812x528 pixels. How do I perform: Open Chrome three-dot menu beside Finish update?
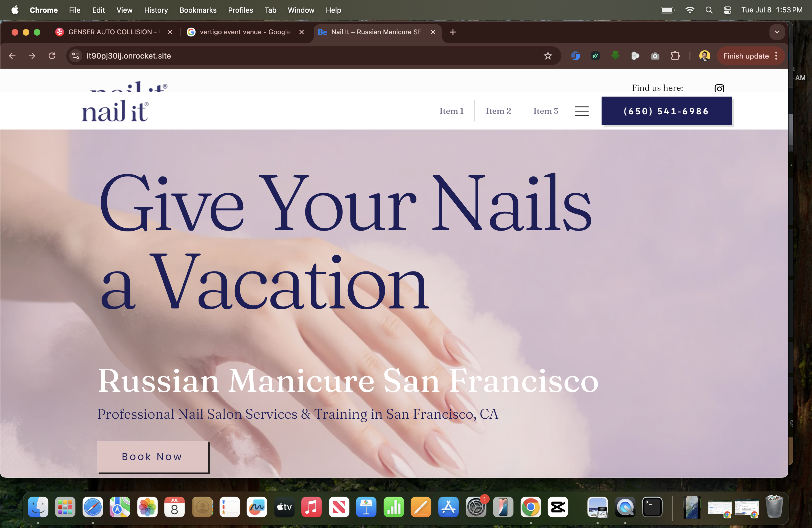[776, 56]
